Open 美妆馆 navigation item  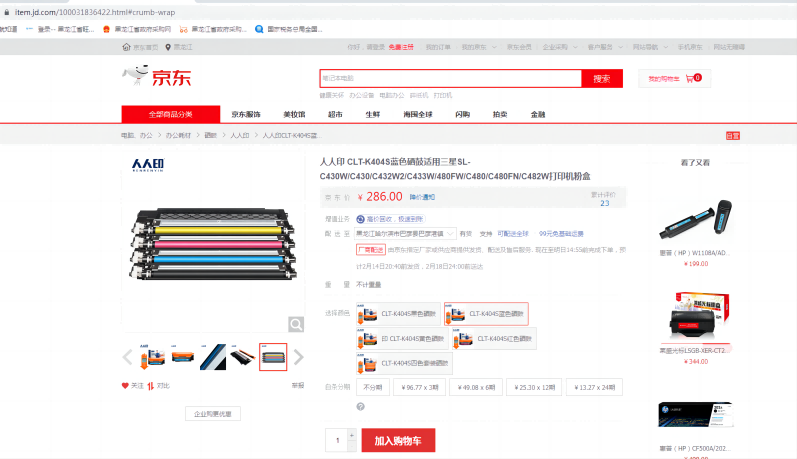coord(294,114)
